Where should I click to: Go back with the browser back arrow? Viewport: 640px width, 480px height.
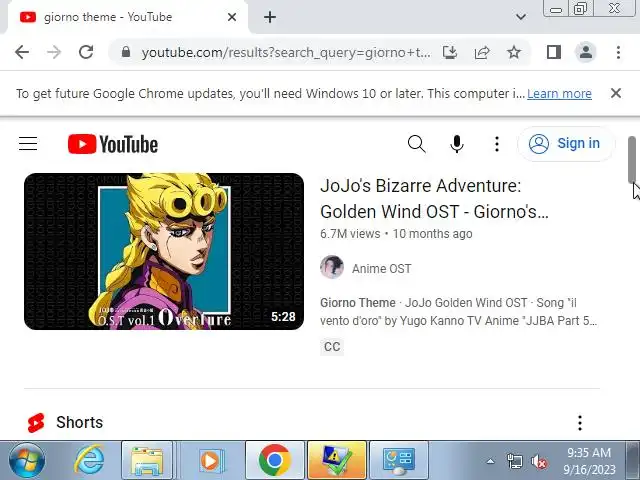coord(22,52)
